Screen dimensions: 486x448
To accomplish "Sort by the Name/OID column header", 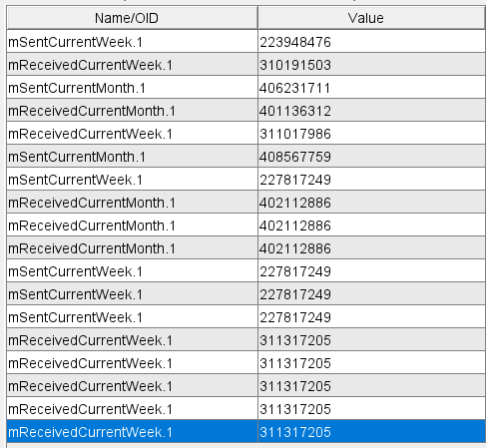I will click(x=132, y=18).
